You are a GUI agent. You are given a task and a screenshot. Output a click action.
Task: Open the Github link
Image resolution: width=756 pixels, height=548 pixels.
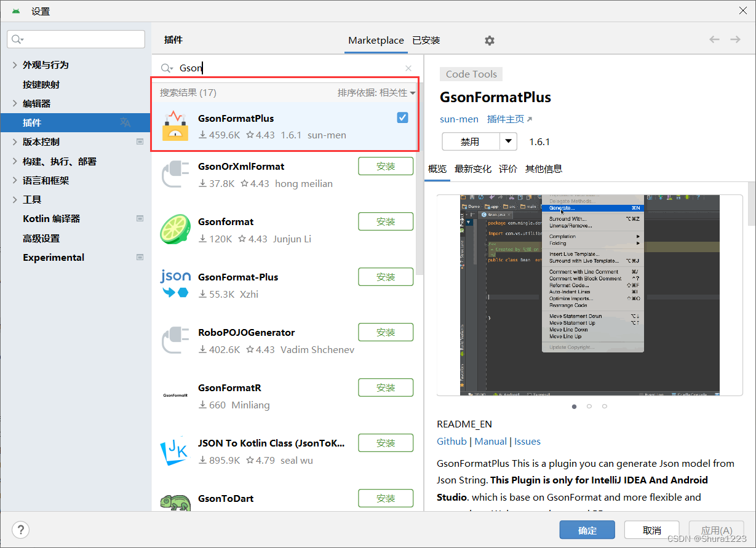(452, 441)
